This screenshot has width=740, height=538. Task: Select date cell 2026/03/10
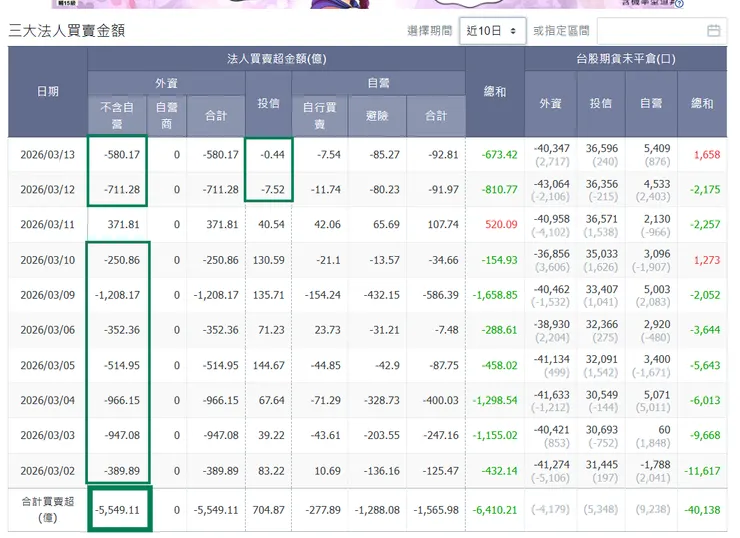(x=48, y=260)
